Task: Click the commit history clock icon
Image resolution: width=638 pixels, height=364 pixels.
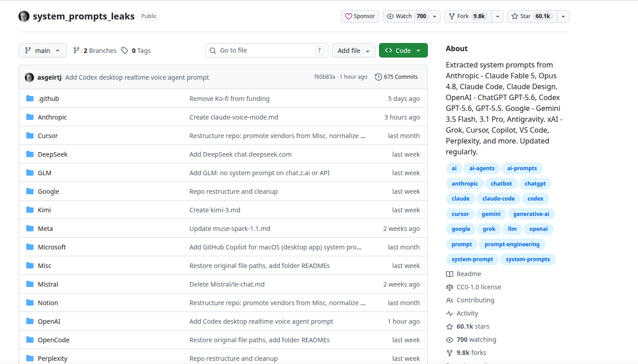Action: 379,77
